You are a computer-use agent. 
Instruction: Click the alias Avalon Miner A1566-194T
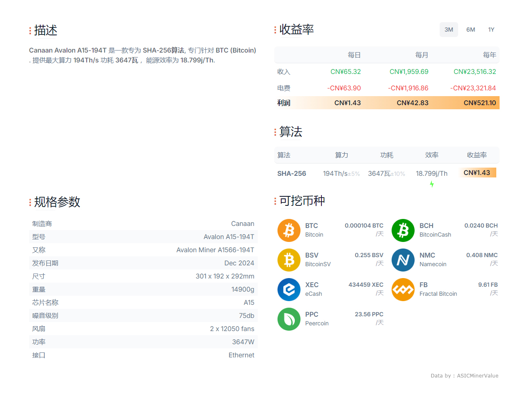pyautogui.click(x=216, y=250)
